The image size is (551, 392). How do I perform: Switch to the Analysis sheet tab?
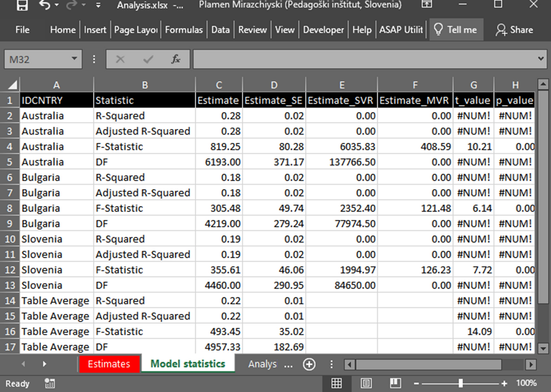click(x=262, y=364)
